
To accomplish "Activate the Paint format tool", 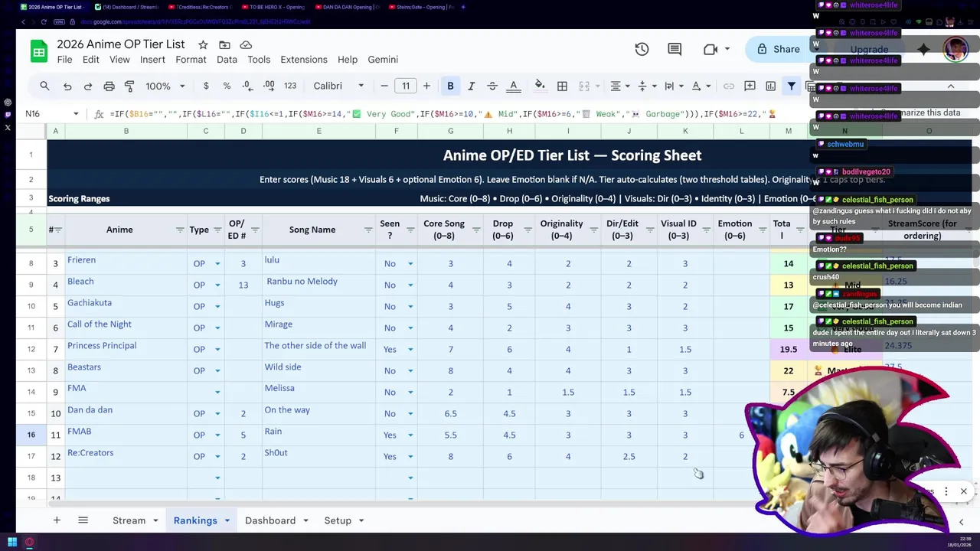I will [x=129, y=86].
